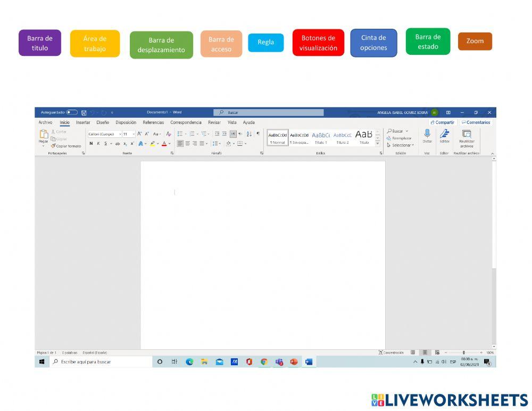The image size is (532, 411).
Task: Enable italic formatting
Action: pos(98,143)
